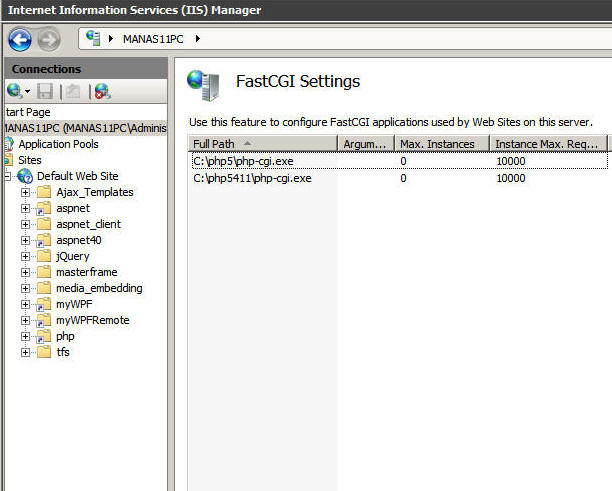Image resolution: width=612 pixels, height=491 pixels.
Task: Sort by Max. Instances column header
Action: (442, 144)
